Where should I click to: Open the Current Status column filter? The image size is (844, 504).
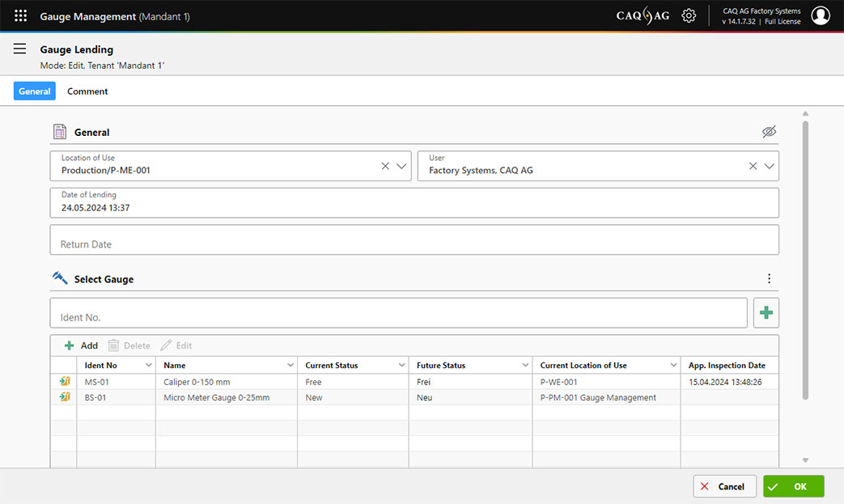[x=401, y=366]
